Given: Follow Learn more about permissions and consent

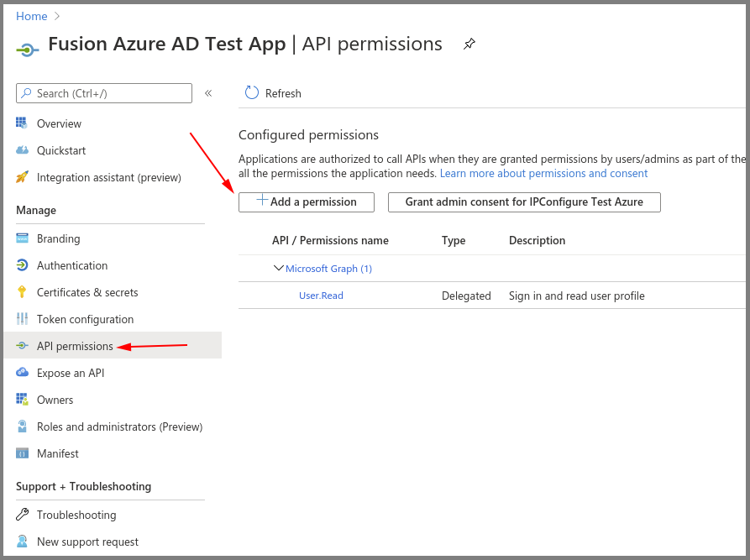Looking at the screenshot, I should point(543,174).
